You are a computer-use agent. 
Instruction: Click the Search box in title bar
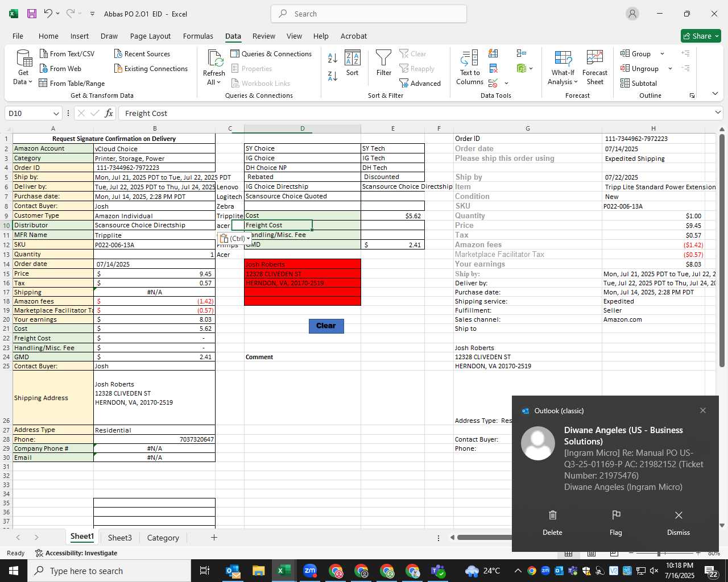click(x=369, y=14)
